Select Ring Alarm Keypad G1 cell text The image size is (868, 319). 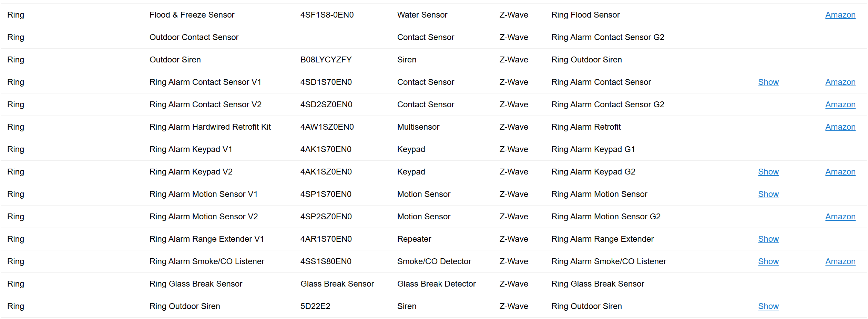(x=593, y=149)
